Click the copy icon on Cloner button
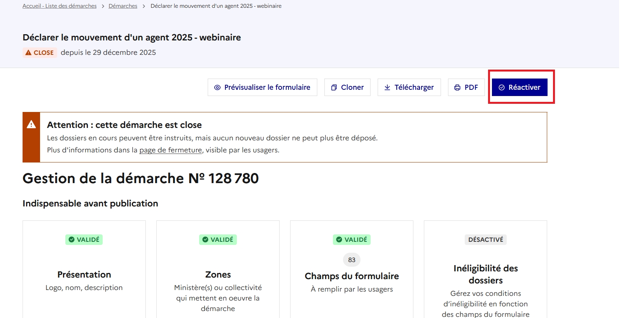Viewport: 644px width, 318px height. (334, 87)
